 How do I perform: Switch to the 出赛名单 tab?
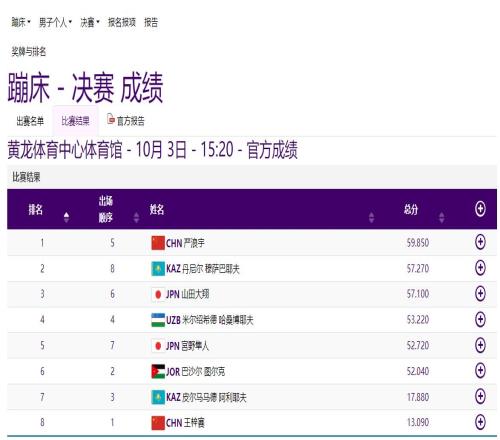pos(30,121)
